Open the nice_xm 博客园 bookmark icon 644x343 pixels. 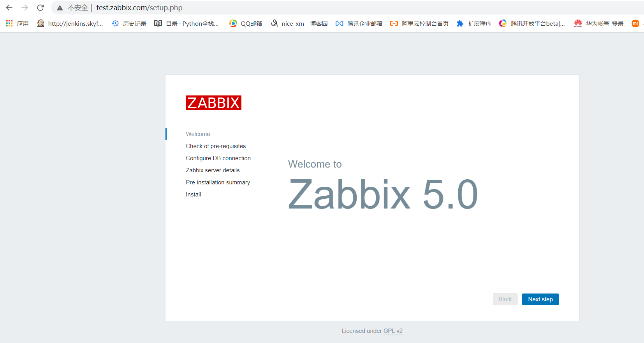pyautogui.click(x=274, y=23)
